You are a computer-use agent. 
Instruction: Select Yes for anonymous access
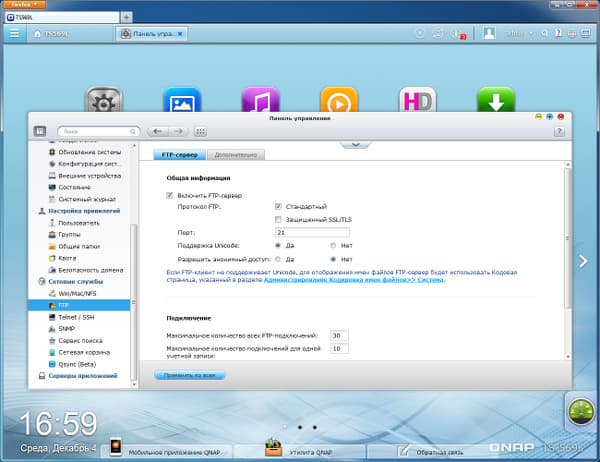(278, 259)
